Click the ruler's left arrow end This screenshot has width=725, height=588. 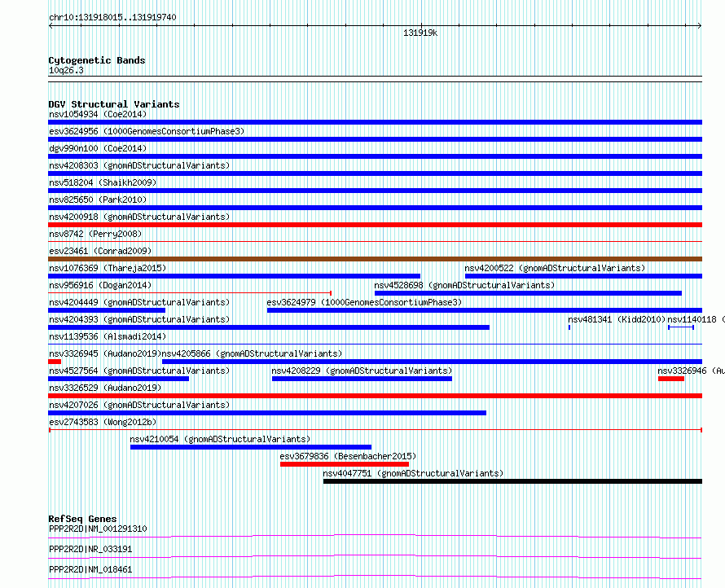pos(51,26)
